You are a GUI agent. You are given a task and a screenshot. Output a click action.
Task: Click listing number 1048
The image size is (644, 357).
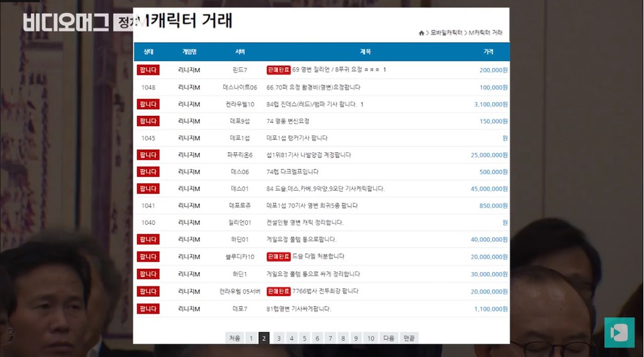pos(148,87)
